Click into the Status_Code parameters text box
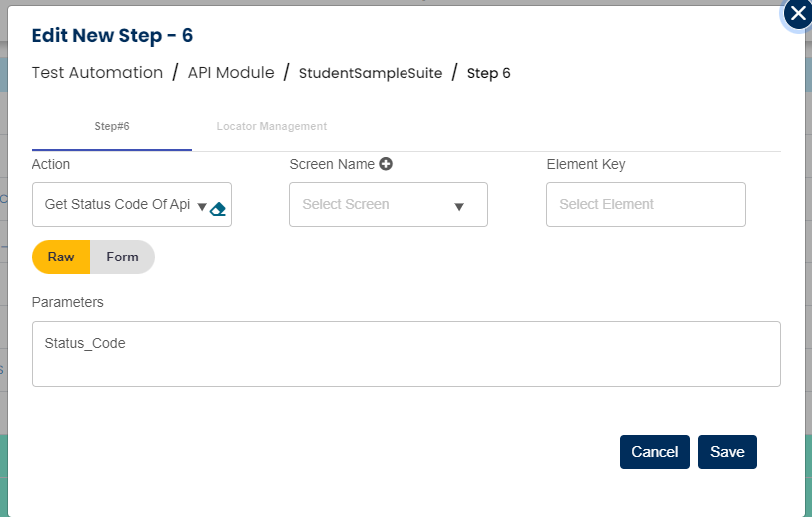The width and height of the screenshot is (812, 517). click(406, 353)
